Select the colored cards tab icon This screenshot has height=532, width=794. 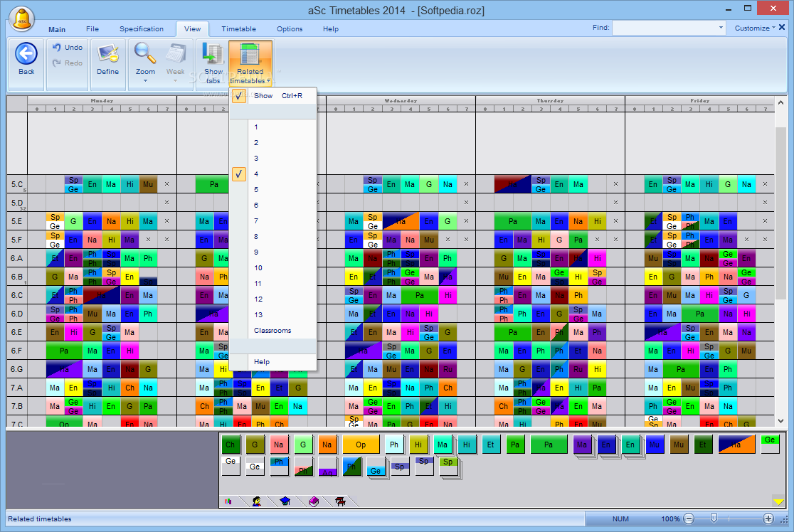pyautogui.click(x=228, y=501)
